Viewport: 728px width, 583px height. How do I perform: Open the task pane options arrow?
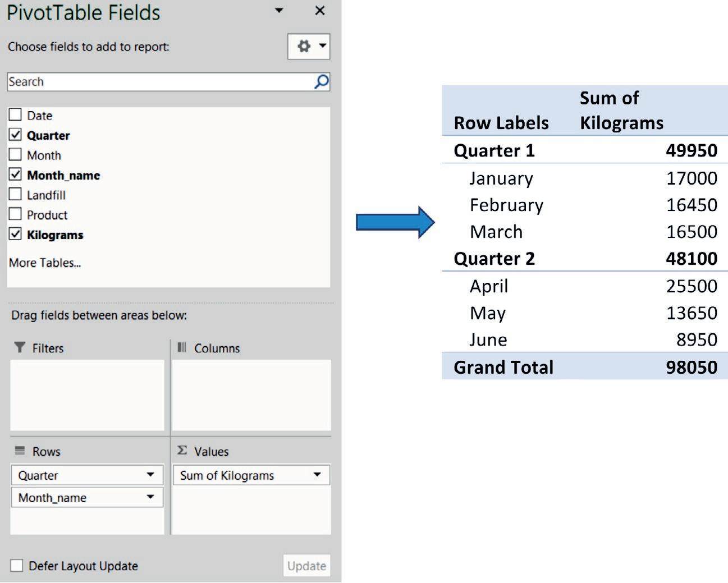coord(279,11)
